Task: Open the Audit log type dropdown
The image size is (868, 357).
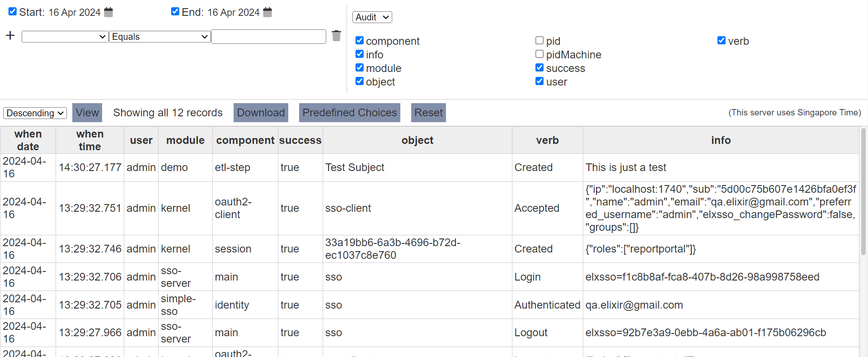Action: [372, 17]
